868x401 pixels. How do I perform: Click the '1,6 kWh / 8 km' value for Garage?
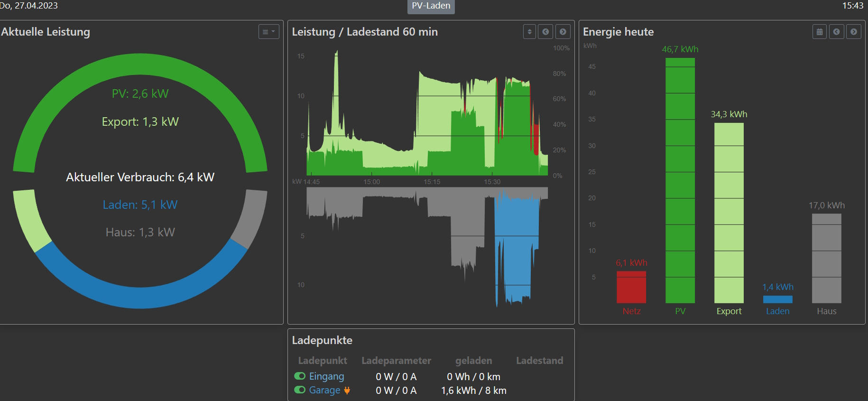pyautogui.click(x=474, y=391)
